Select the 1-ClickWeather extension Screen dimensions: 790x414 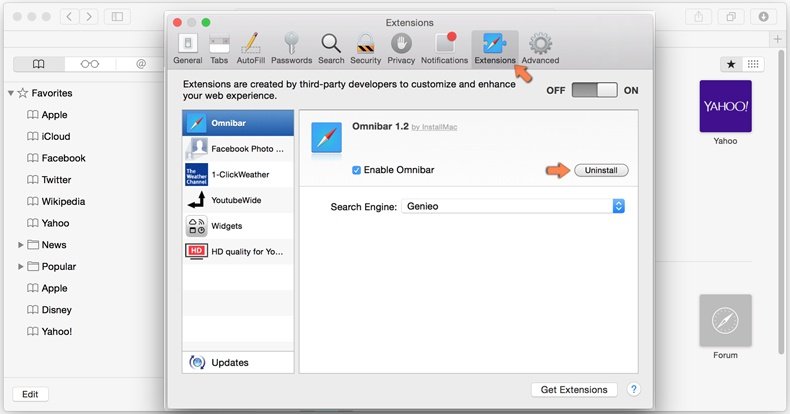(238, 174)
